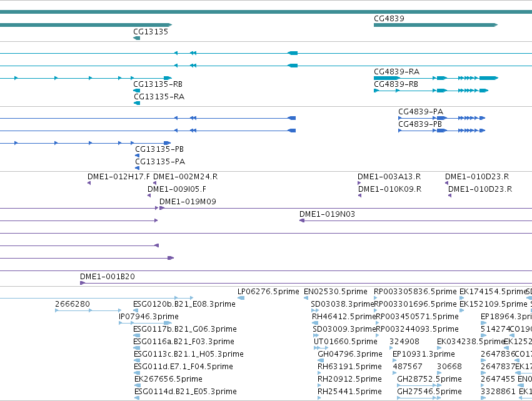Select the CG4839-RA transcript exon glyph

tap(436, 78)
